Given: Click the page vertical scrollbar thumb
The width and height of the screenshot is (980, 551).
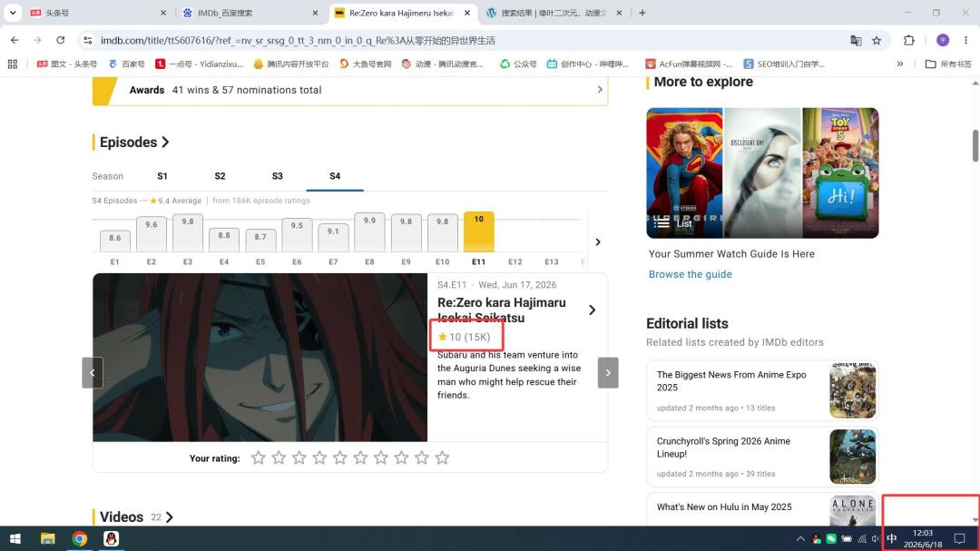Looking at the screenshot, I should coord(975,146).
